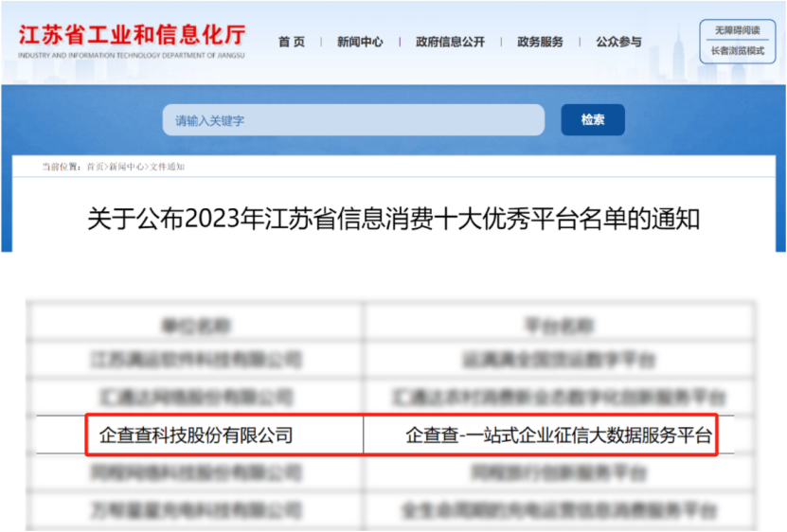Open the 政务服务 navigation item

tap(540, 42)
